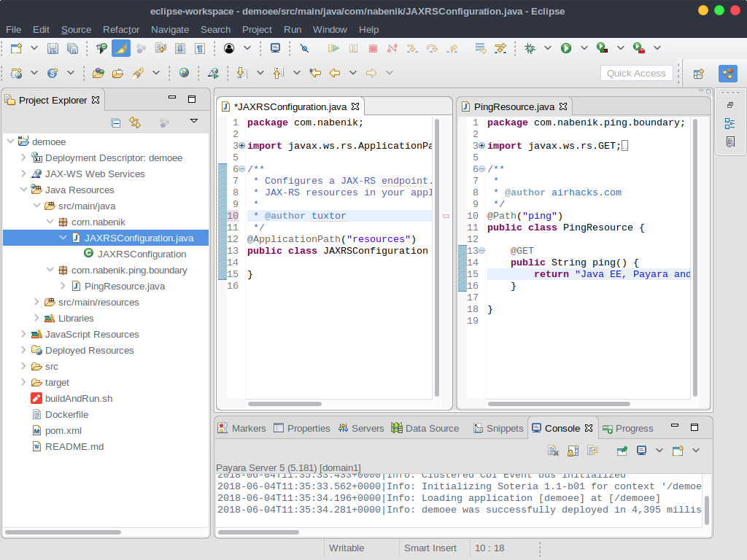747x560 pixels.
Task: Expand the Libraries node
Action: pos(36,318)
